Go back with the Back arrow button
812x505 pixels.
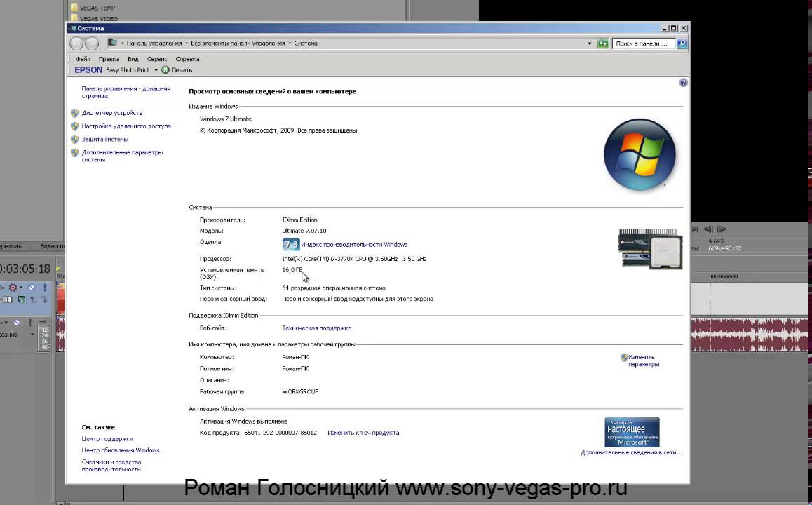(76, 44)
